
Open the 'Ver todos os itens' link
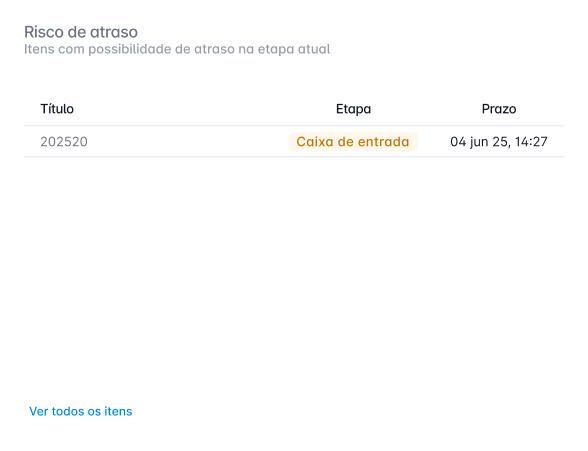click(x=81, y=411)
